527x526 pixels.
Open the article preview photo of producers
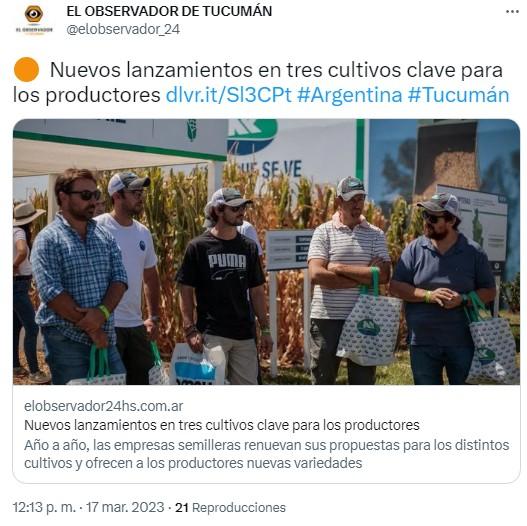[266, 252]
